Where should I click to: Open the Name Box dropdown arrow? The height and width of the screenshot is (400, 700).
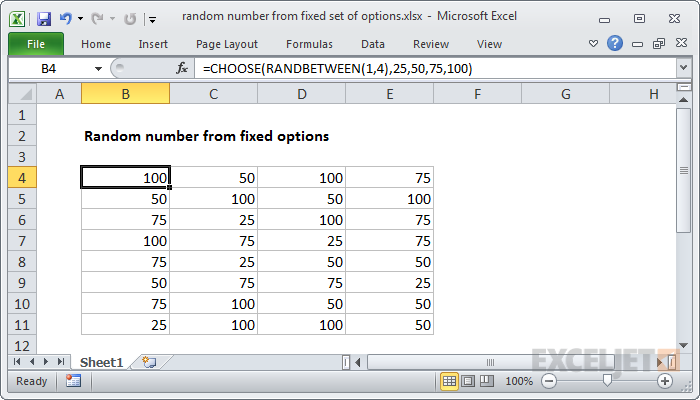pyautogui.click(x=98, y=68)
